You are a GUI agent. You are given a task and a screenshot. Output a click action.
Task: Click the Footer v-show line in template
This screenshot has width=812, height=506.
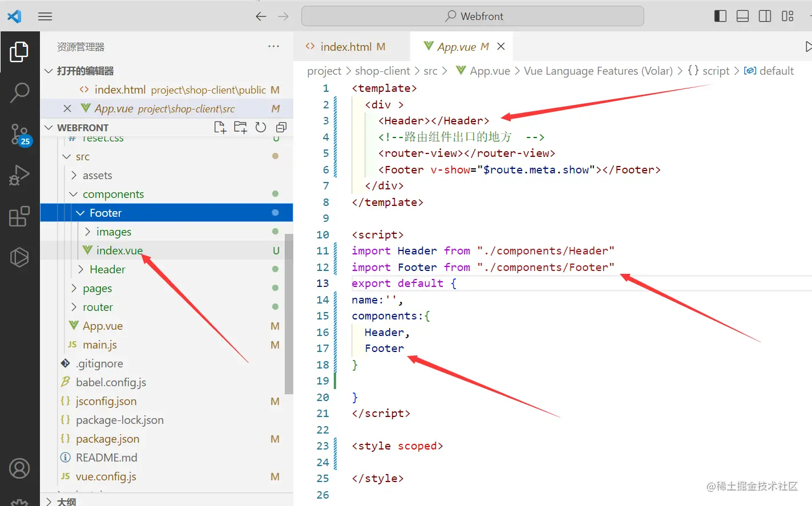[x=519, y=170]
